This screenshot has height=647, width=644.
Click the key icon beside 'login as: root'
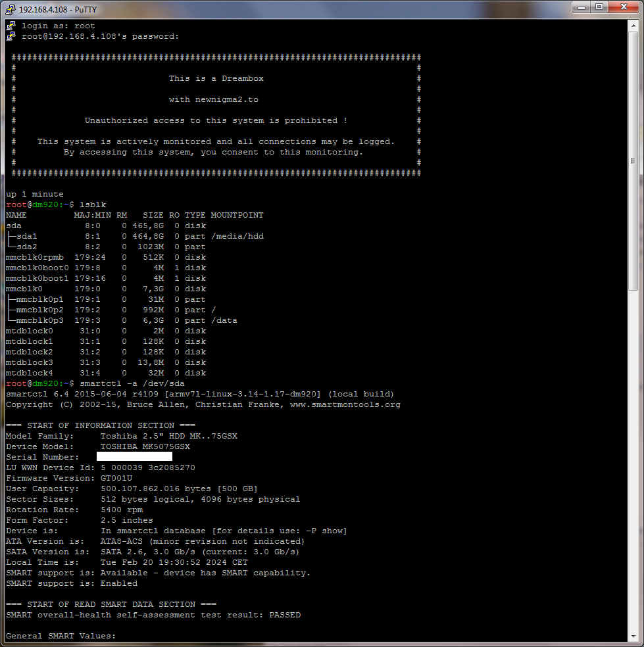tap(11, 26)
